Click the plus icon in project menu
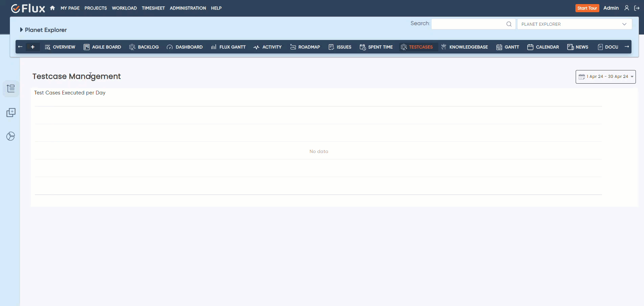The width and height of the screenshot is (644, 306). (32, 47)
